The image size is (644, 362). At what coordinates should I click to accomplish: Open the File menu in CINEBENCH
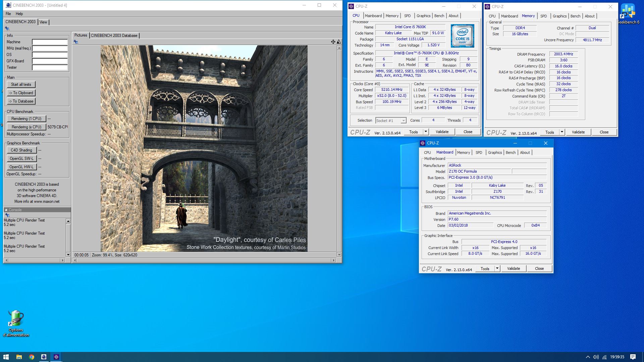point(8,14)
